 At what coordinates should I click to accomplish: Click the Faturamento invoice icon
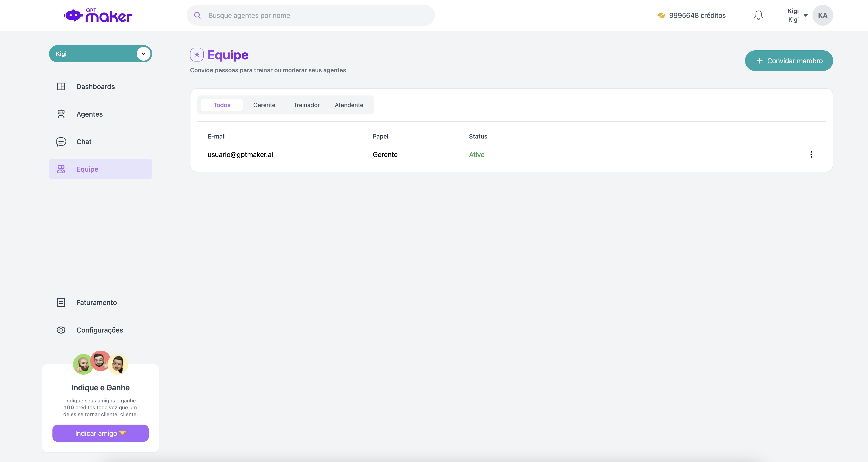pos(61,302)
